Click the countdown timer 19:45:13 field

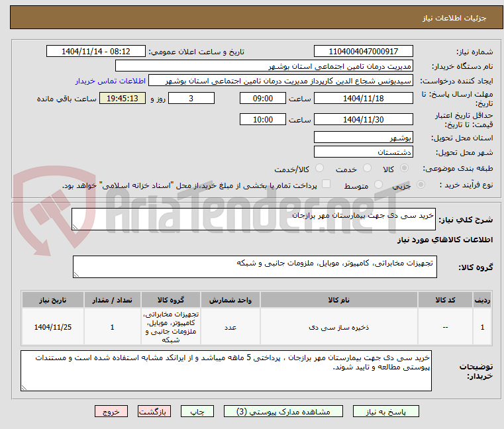click(x=123, y=99)
